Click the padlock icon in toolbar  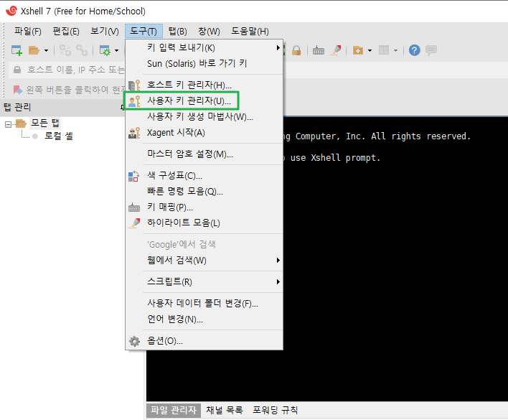pos(296,50)
